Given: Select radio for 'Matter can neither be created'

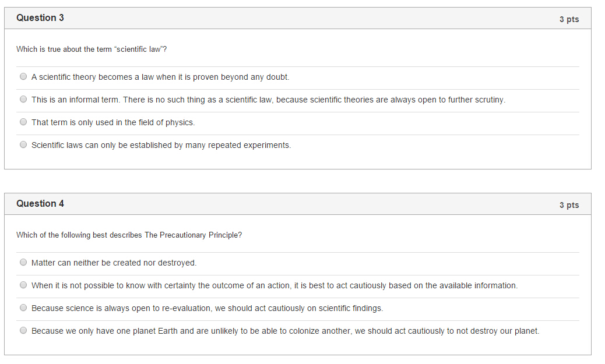Looking at the screenshot, I should [23, 263].
